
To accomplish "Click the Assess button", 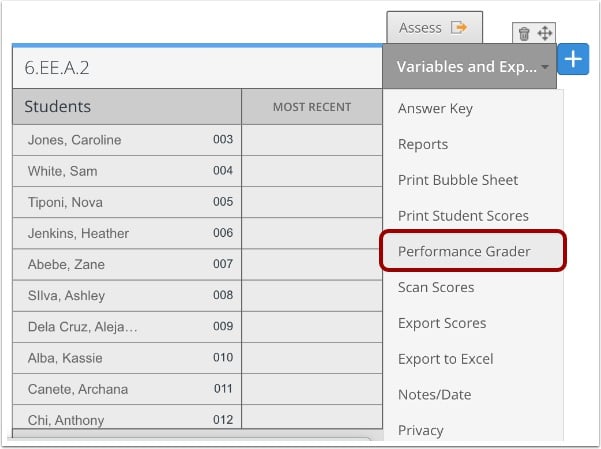I will point(434,28).
